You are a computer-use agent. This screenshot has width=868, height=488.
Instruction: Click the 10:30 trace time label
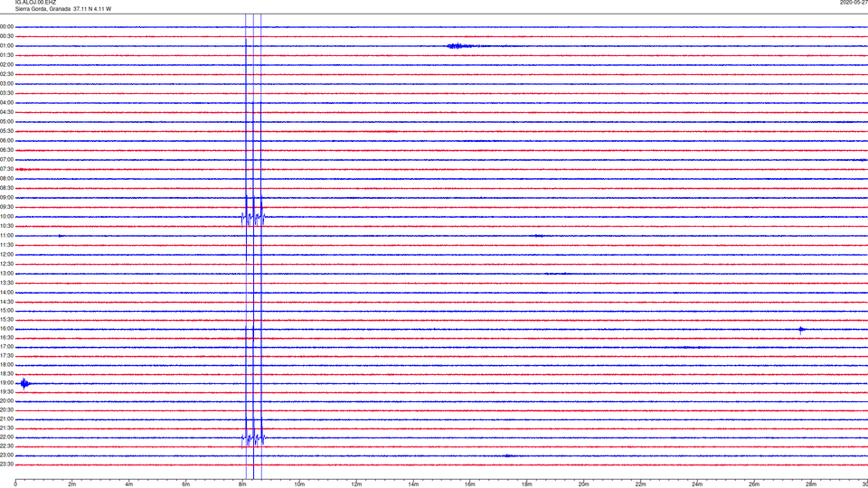tap(6, 226)
